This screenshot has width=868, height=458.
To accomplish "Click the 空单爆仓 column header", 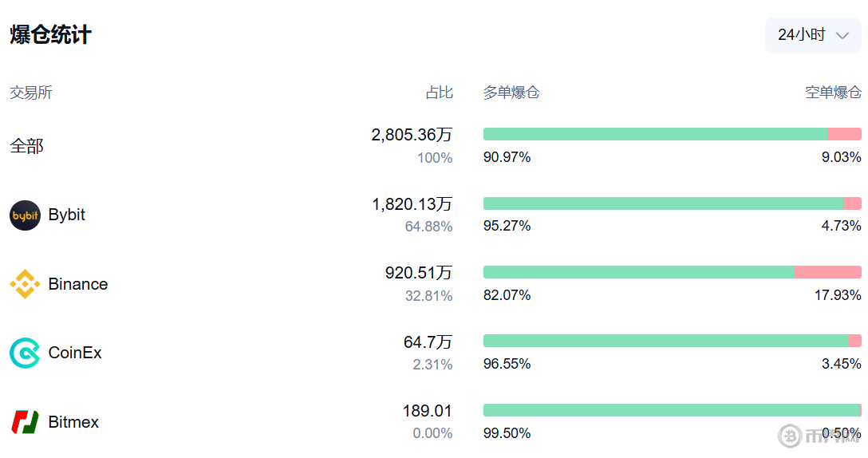I will point(833,93).
